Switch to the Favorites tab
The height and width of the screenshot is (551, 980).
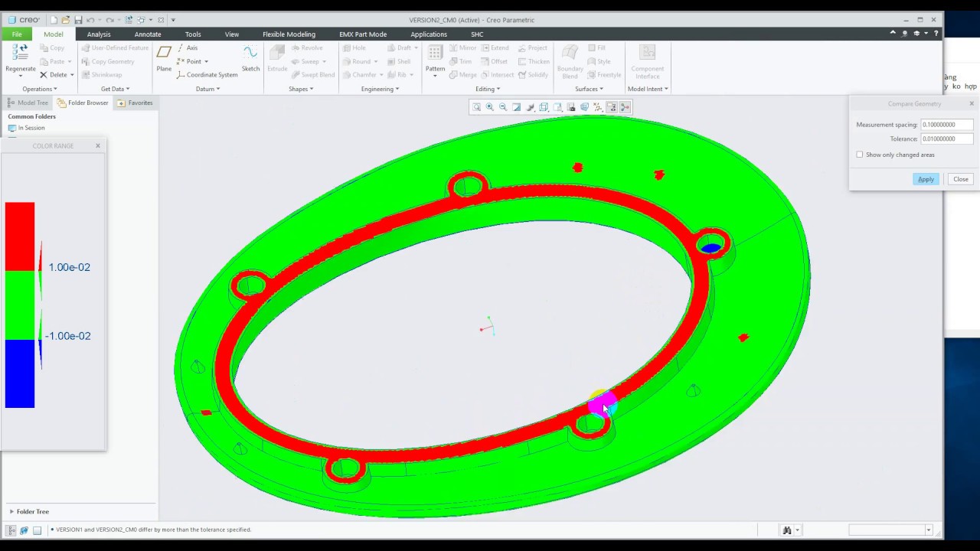tap(136, 103)
